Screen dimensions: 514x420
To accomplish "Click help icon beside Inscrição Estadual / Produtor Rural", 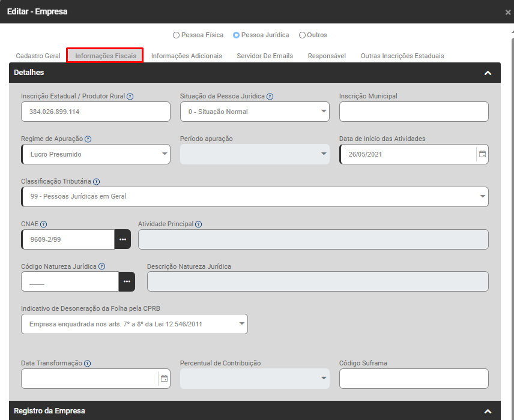I will pos(130,97).
